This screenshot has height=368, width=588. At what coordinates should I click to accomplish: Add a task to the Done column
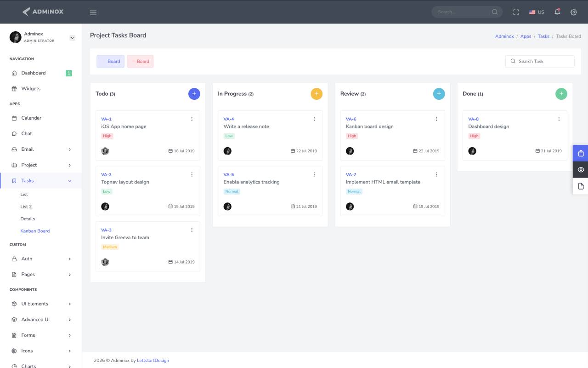(x=561, y=94)
